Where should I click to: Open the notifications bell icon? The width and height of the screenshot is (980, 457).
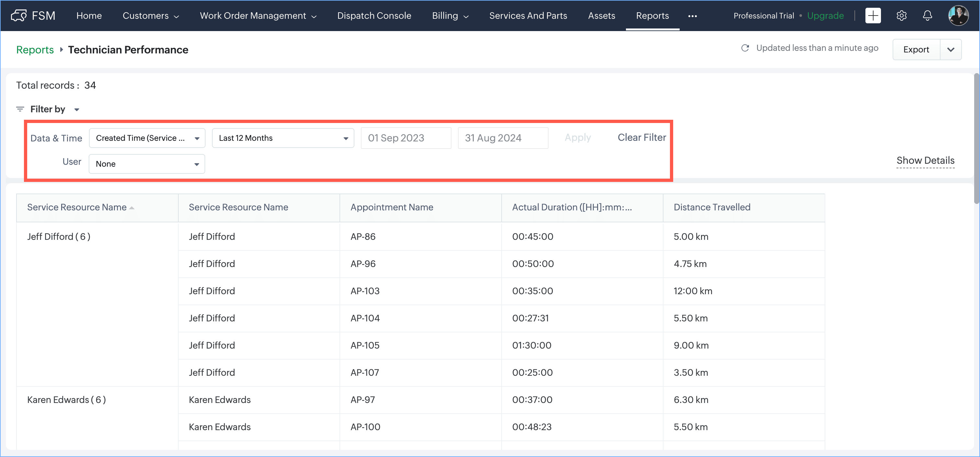(928, 16)
